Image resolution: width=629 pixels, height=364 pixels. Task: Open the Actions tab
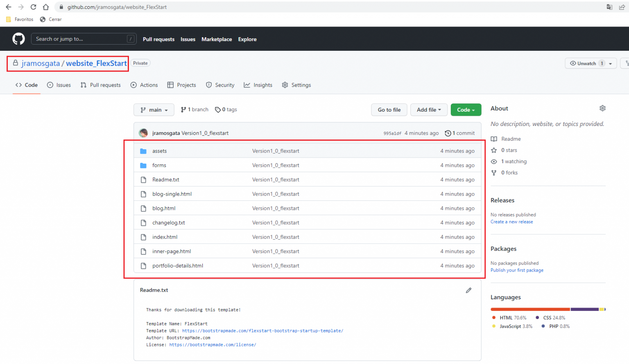(x=144, y=85)
